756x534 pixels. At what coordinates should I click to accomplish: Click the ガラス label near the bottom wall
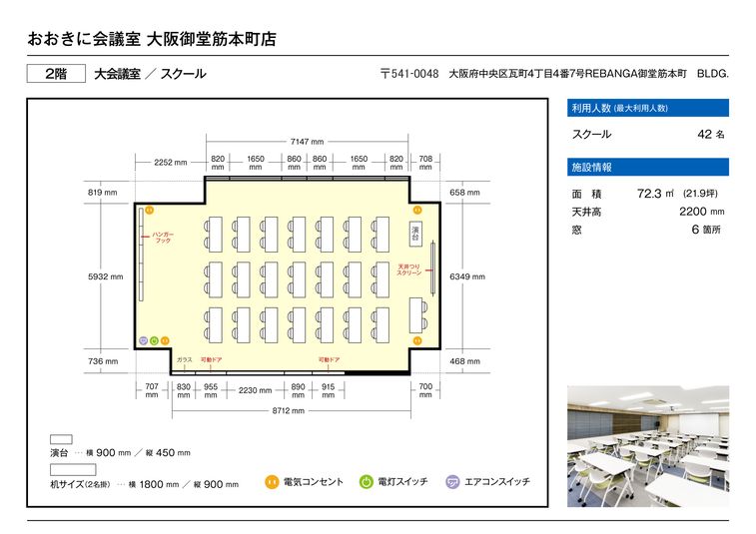point(184,359)
